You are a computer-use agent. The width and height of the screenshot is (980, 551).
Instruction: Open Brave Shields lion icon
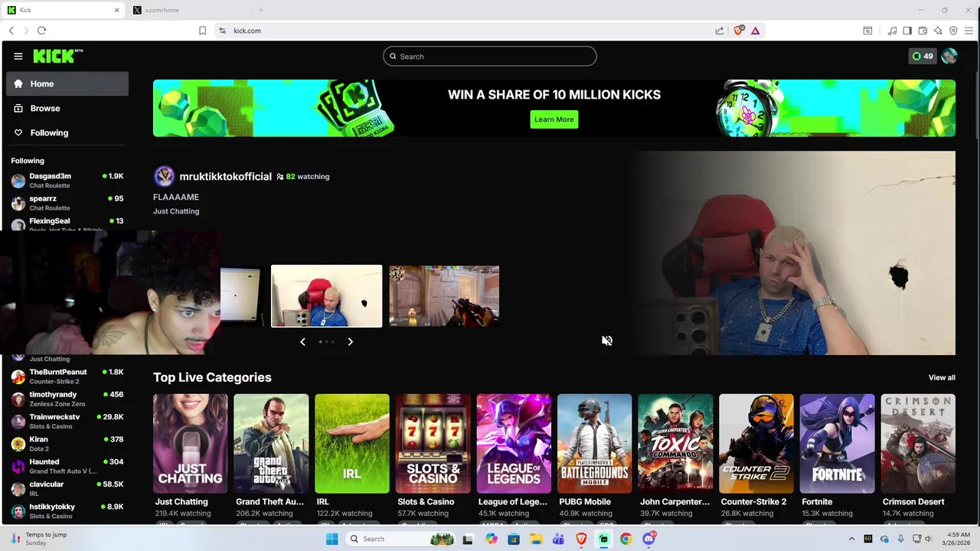click(x=739, y=31)
